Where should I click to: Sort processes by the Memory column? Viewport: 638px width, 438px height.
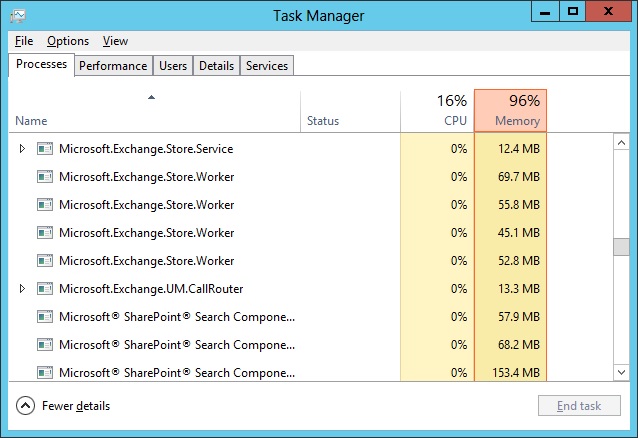pos(510,111)
